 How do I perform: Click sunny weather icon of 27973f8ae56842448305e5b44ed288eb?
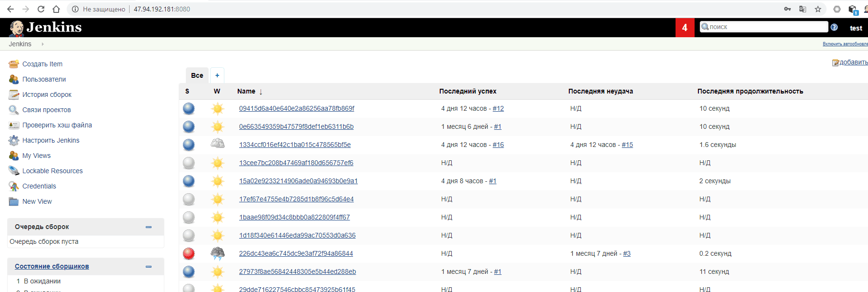[218, 271]
